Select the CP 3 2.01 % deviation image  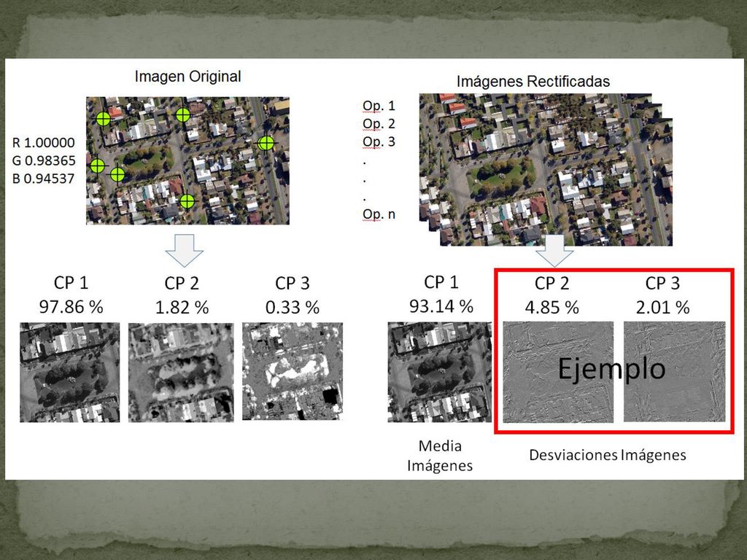675,372
